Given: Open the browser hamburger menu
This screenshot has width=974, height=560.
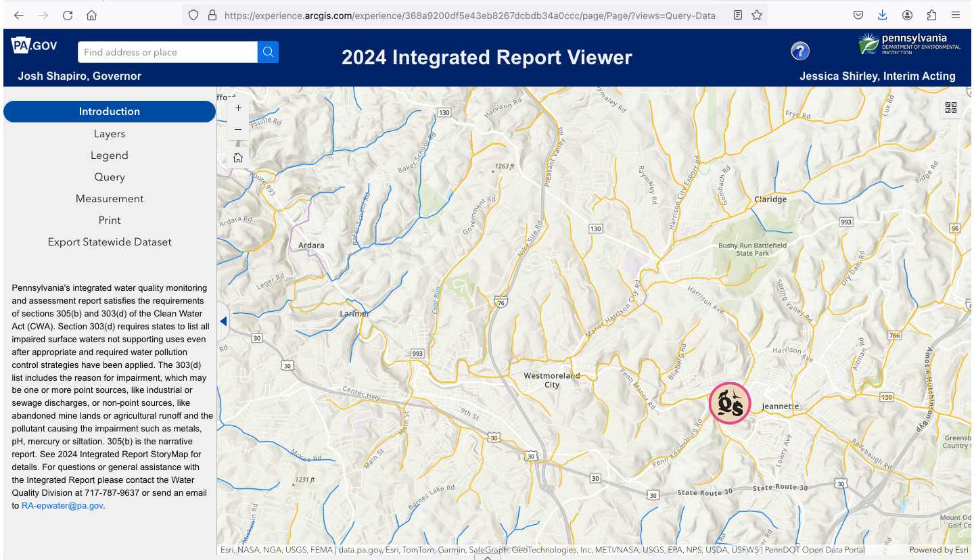Looking at the screenshot, I should (x=956, y=15).
